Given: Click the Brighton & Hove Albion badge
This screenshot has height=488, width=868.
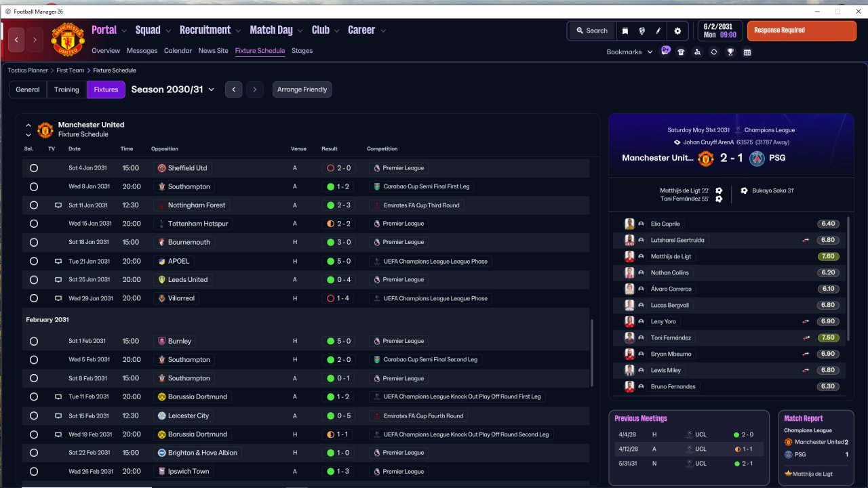Looking at the screenshot, I should click(161, 453).
